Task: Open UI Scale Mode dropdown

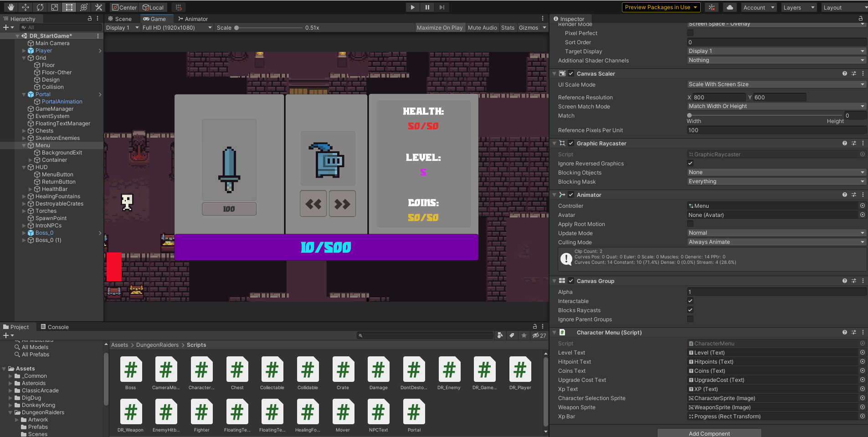Action: click(776, 84)
